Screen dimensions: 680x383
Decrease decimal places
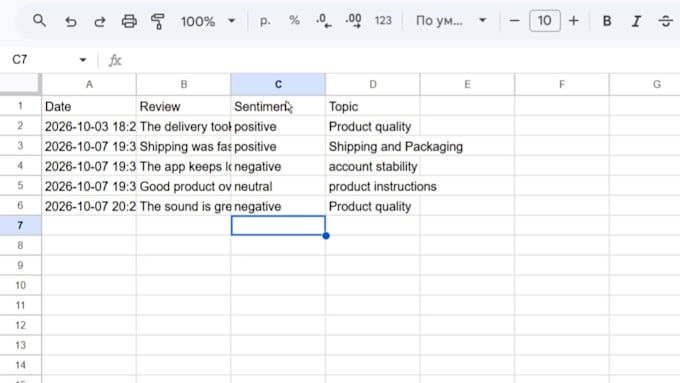tap(324, 20)
